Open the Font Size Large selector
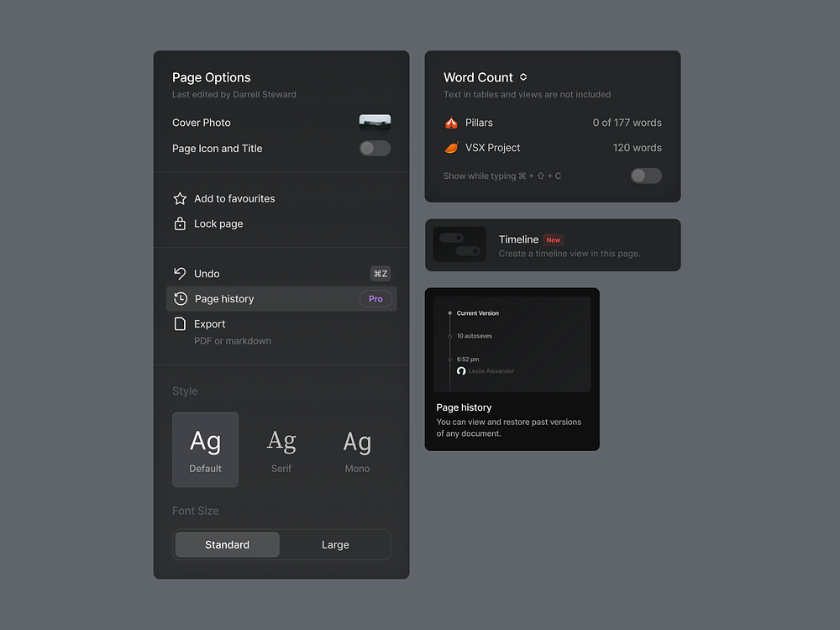This screenshot has height=630, width=840. point(335,544)
